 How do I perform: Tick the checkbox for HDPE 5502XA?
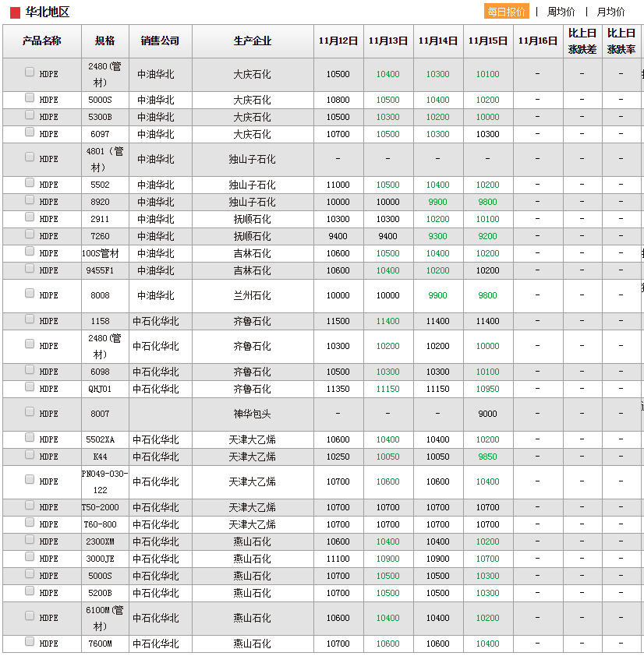(x=30, y=437)
